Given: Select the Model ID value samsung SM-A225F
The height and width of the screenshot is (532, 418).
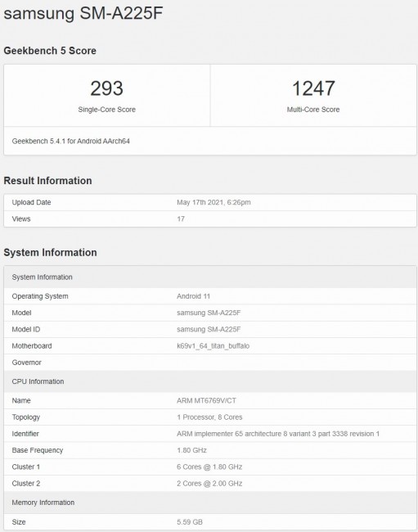Looking at the screenshot, I should [x=209, y=330].
